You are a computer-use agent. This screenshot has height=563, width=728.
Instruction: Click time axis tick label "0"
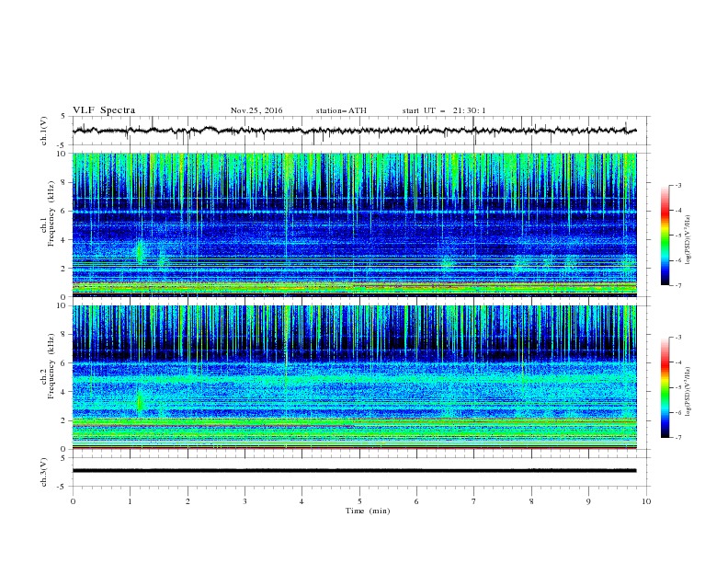click(x=73, y=501)
